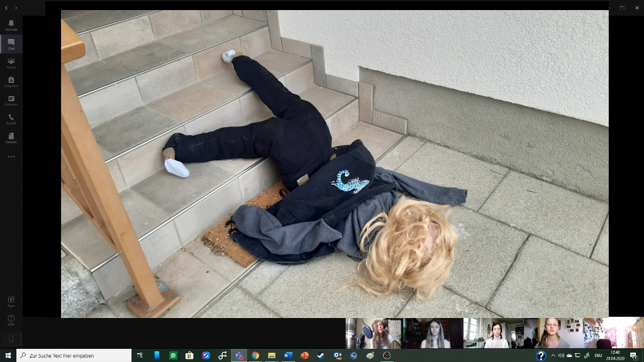Open the Apps store in Teams sidebar
Viewport: 644px width, 362px height.
click(11, 302)
